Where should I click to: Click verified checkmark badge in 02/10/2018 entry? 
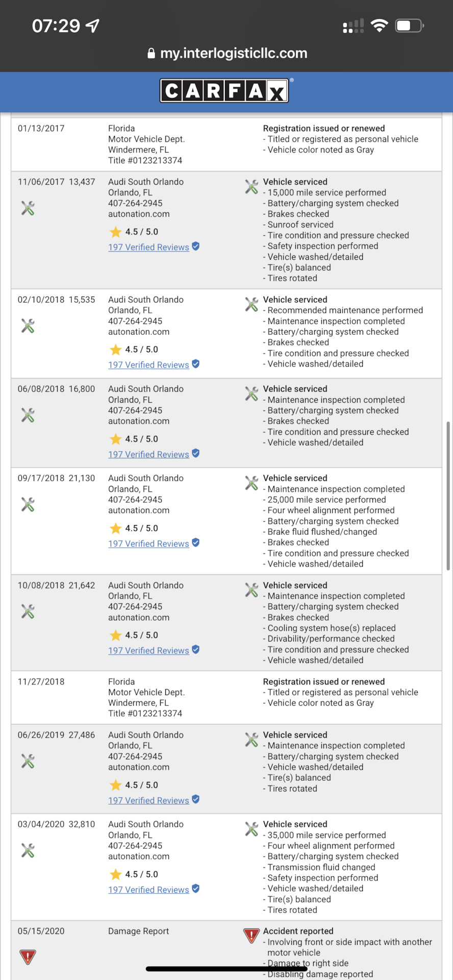click(196, 364)
